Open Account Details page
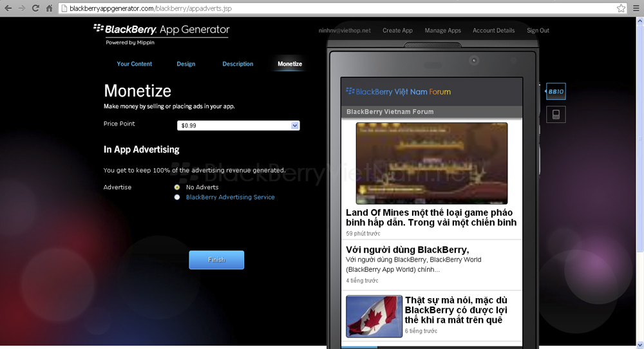This screenshot has width=644, height=349. tap(494, 30)
